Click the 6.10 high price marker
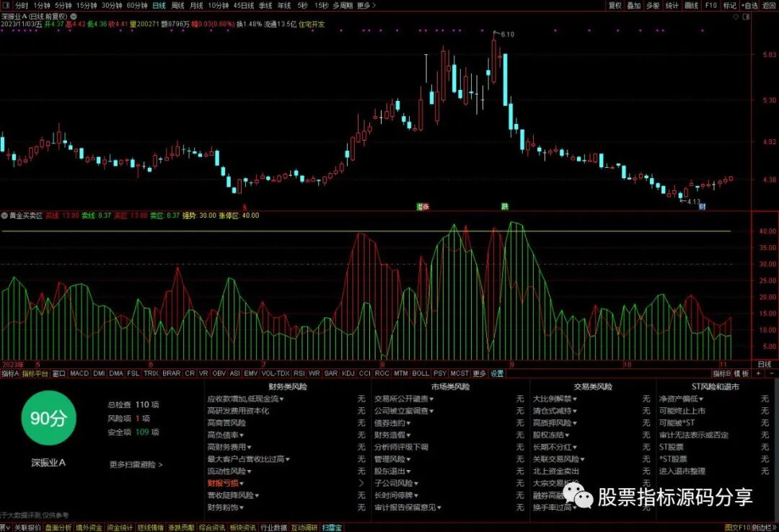 pos(507,35)
